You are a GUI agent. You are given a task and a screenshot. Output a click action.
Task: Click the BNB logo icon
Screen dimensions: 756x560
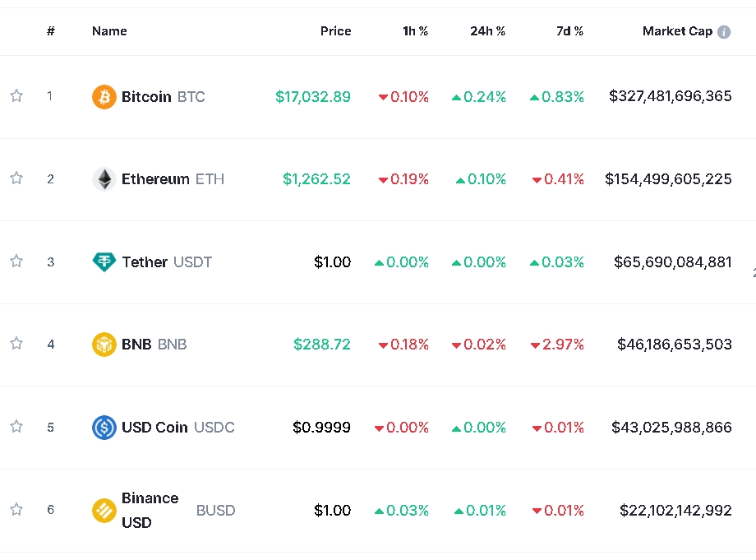(104, 345)
